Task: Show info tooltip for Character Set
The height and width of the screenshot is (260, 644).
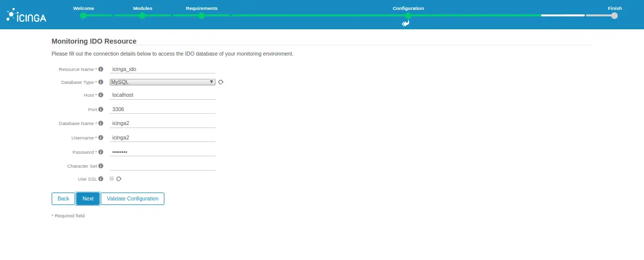Action: 101,166
